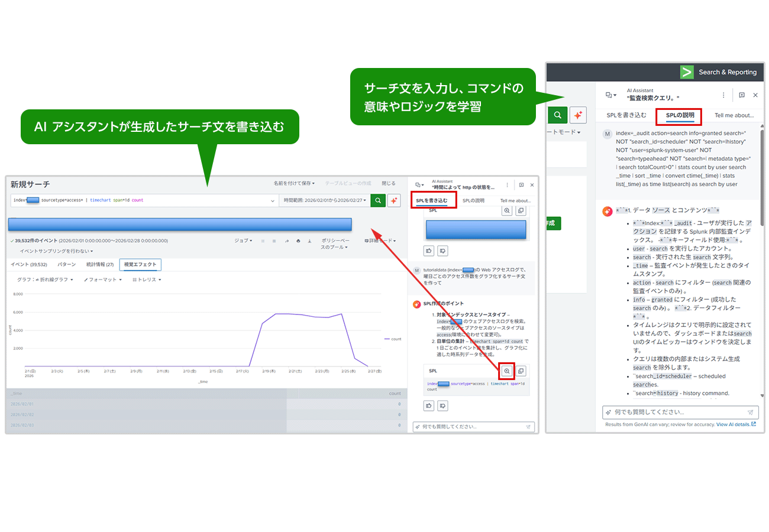Expand the time range picker 時間範囲

tap(324, 200)
